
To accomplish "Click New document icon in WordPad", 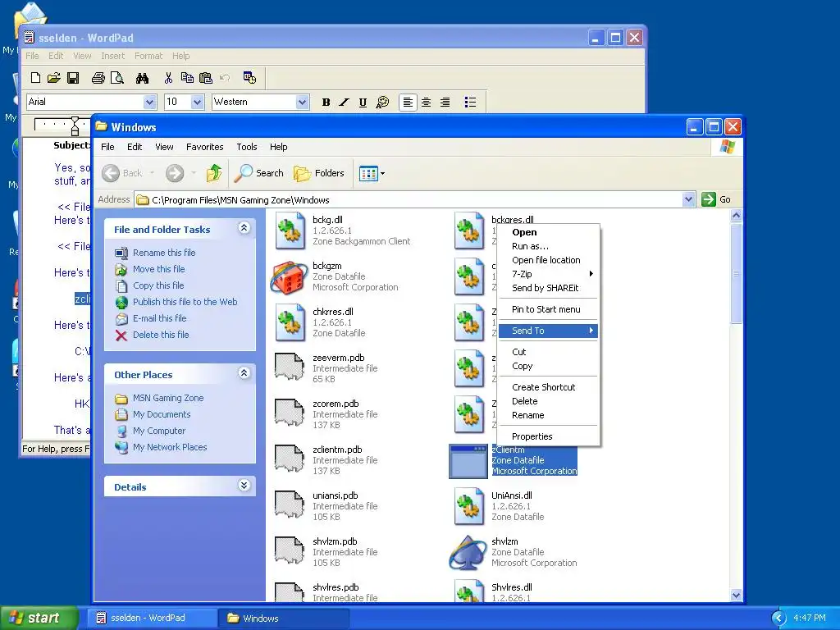I will pos(35,78).
